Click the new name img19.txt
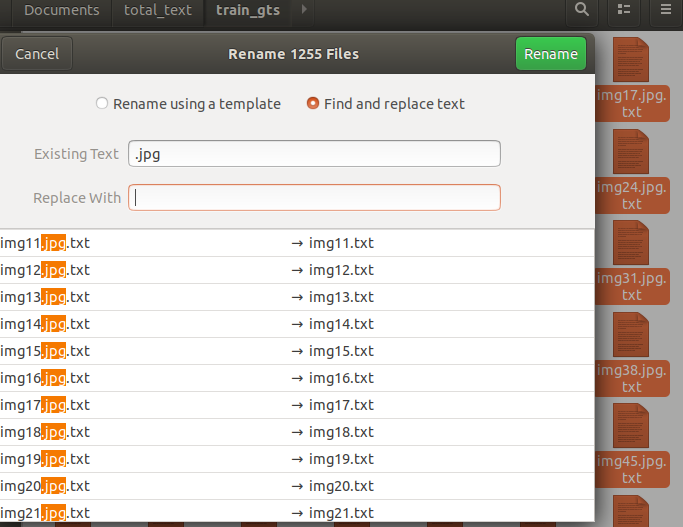This screenshot has height=527, width=683. (x=341, y=459)
